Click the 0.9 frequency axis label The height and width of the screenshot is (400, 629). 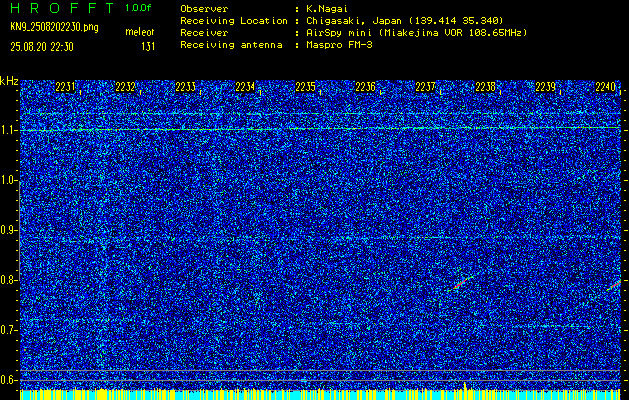click(7, 230)
